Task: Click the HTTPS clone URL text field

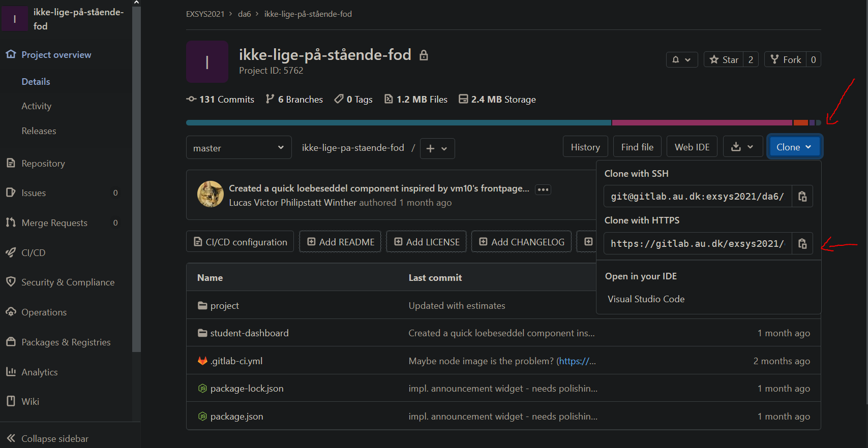Action: [x=697, y=244]
